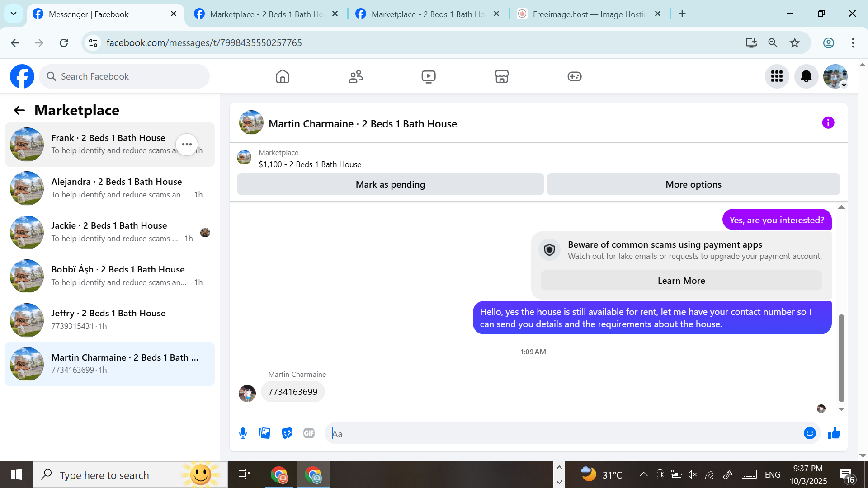Open the Jeffry conversation

click(x=110, y=320)
